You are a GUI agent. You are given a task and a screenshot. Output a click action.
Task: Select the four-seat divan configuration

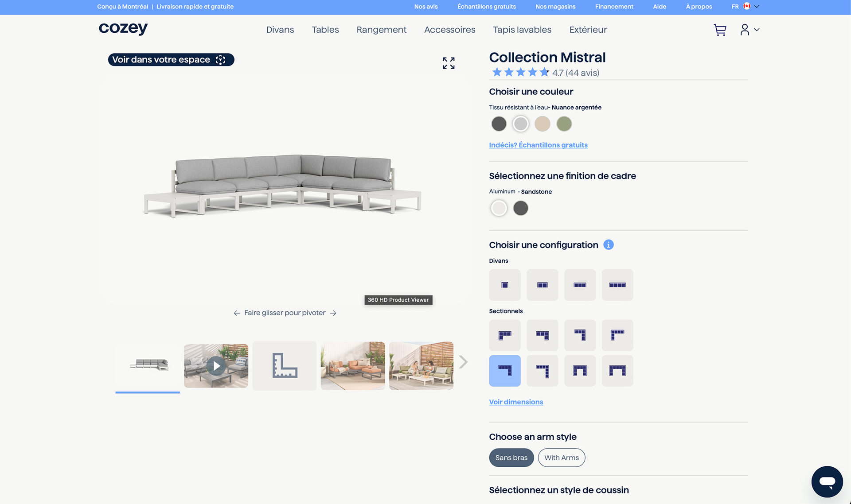[617, 285]
